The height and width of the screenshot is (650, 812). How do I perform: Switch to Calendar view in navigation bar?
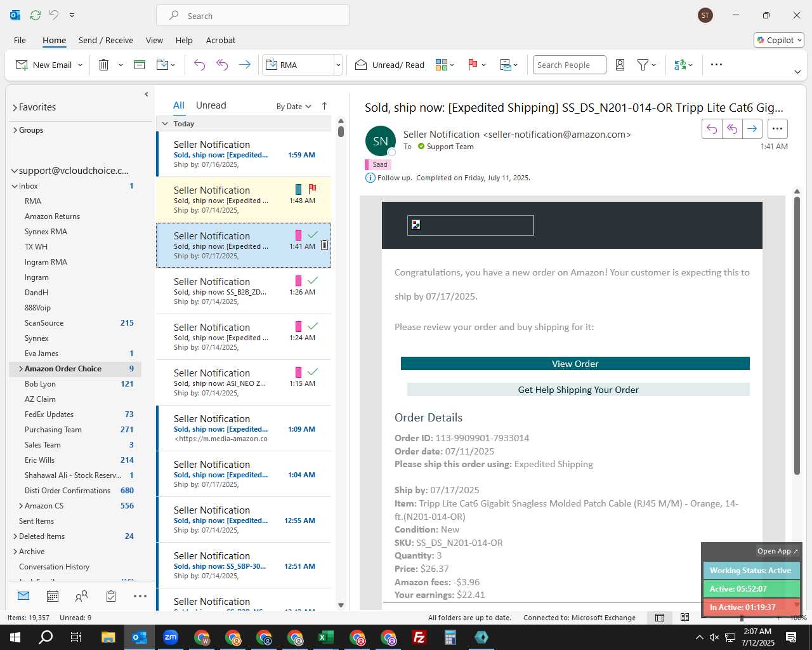pyautogui.click(x=53, y=596)
